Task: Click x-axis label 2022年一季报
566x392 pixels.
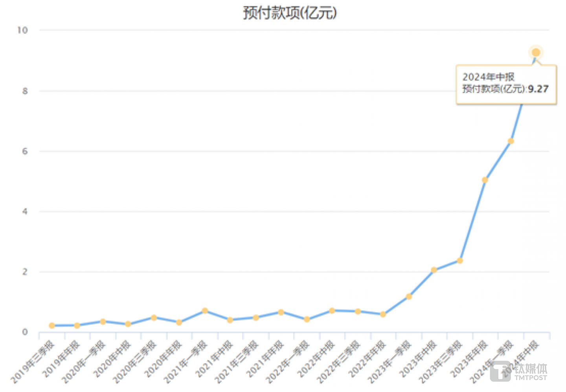Action: (288, 362)
